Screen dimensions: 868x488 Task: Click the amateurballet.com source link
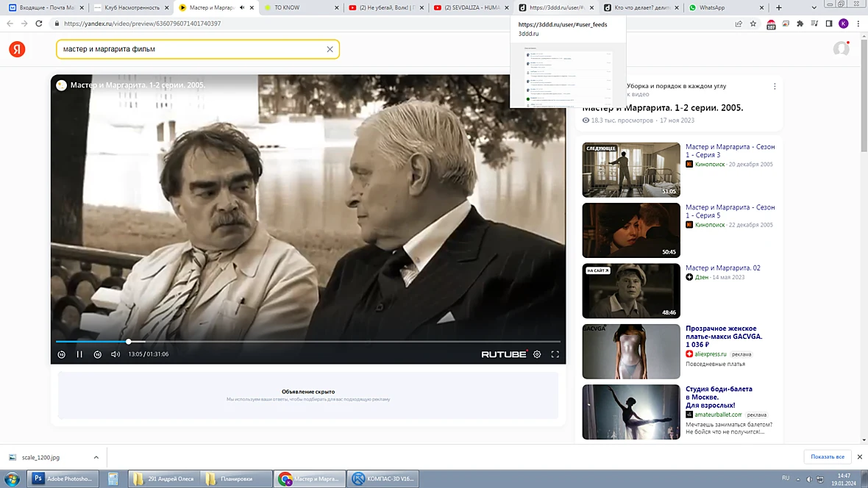pyautogui.click(x=718, y=415)
